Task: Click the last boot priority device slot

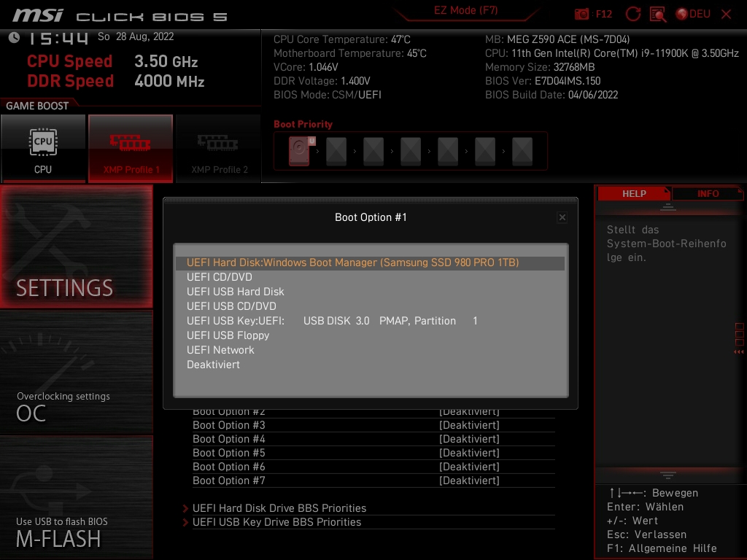Action: coord(522,152)
